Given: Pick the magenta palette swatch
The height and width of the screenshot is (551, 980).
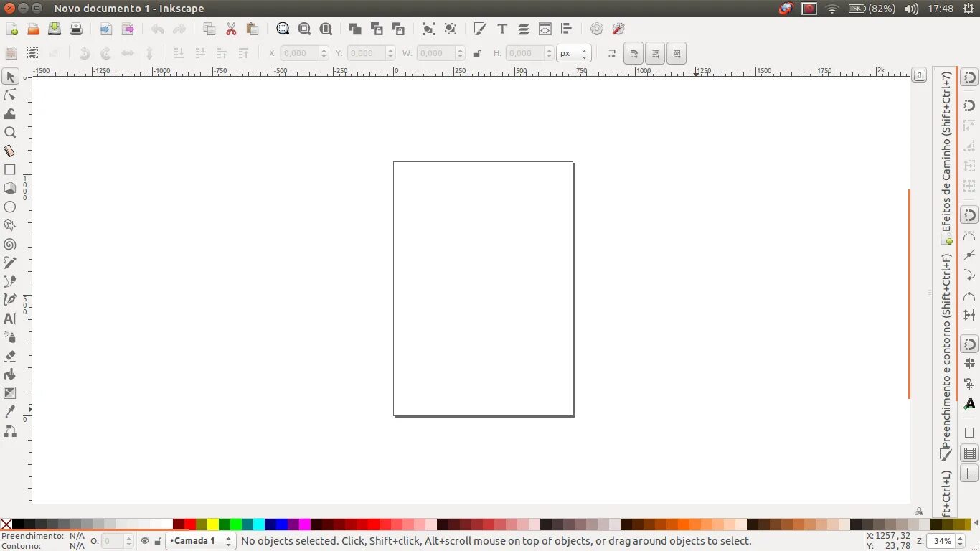Looking at the screenshot, I should tap(305, 524).
